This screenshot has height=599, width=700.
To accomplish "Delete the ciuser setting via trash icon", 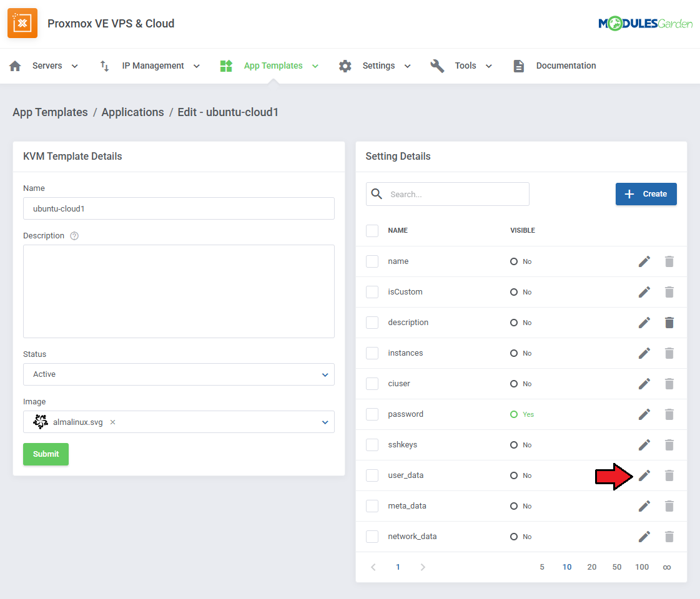I will tap(669, 384).
